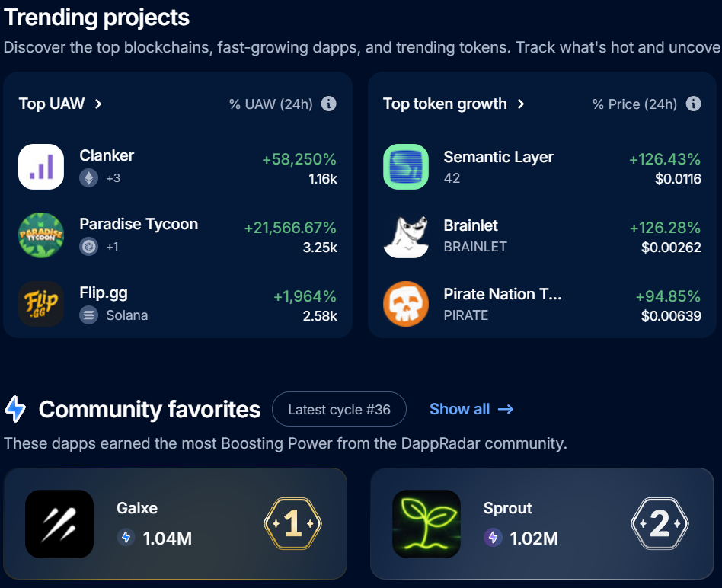Click +126.28% price change
The width and height of the screenshot is (722, 588).
pyautogui.click(x=665, y=228)
